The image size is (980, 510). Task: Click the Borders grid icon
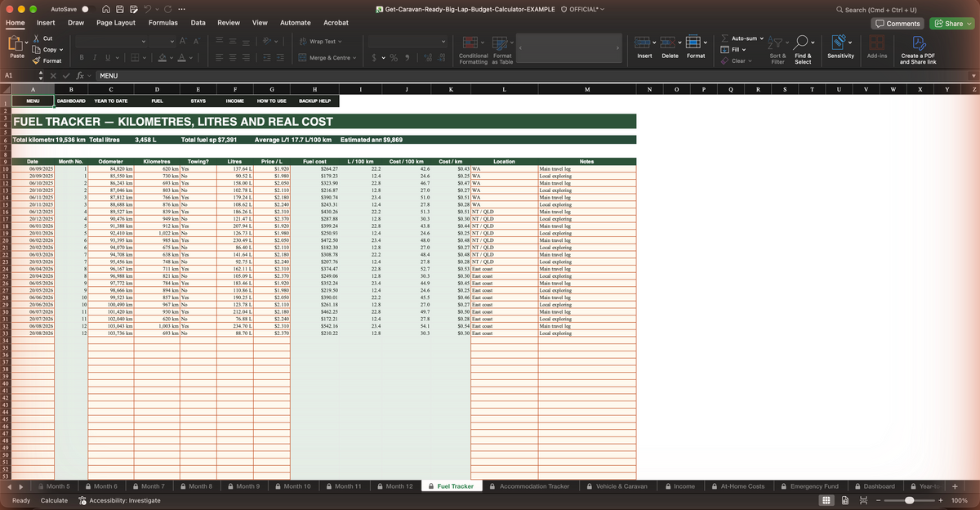point(136,58)
